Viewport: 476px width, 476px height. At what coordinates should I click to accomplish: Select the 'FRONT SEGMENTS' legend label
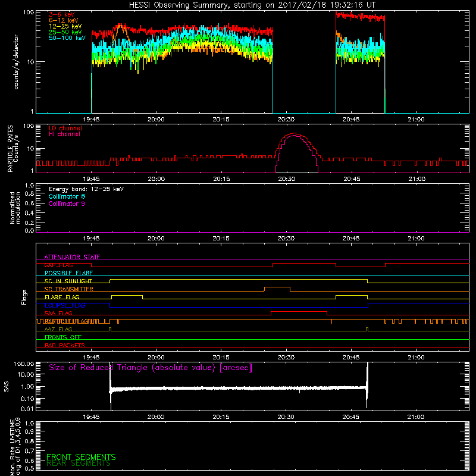81,457
